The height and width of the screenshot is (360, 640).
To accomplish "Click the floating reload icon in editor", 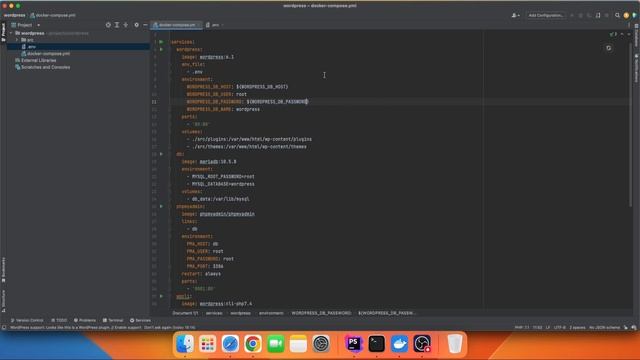I will pos(609,48).
